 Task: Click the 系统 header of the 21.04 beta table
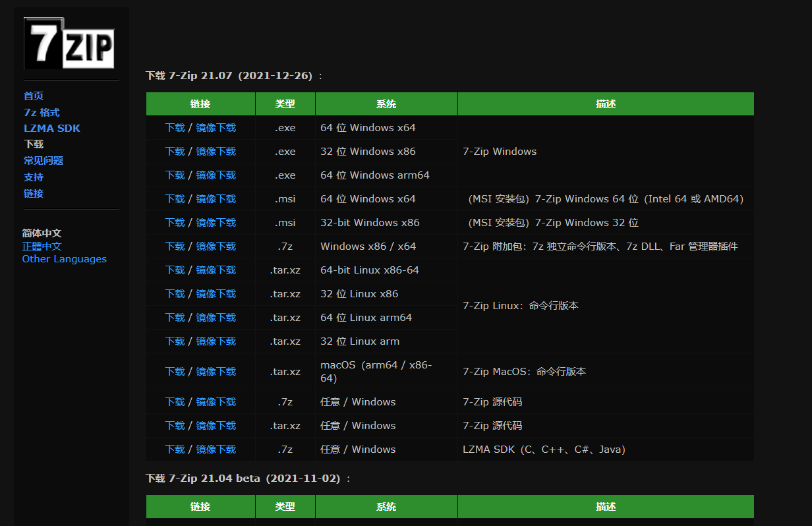[386, 507]
